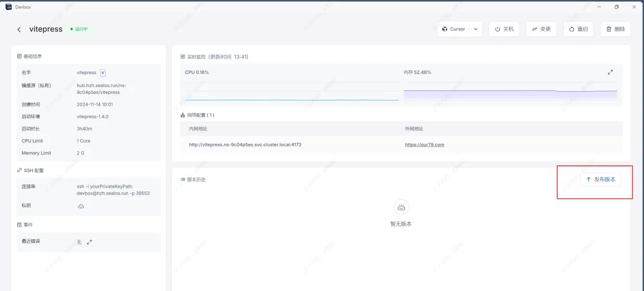Click the 私钥 private key label
Screen dimensions: 644x291
coord(26,205)
